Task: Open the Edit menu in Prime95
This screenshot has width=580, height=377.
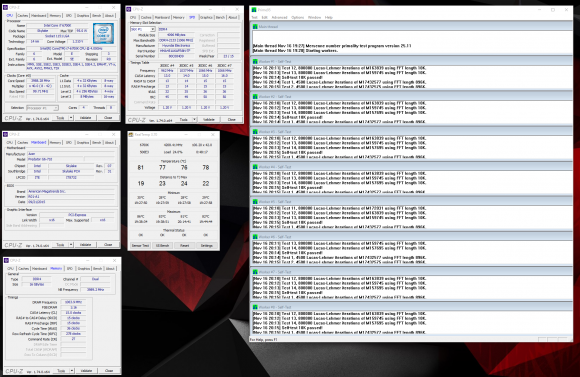Action: [x=264, y=17]
